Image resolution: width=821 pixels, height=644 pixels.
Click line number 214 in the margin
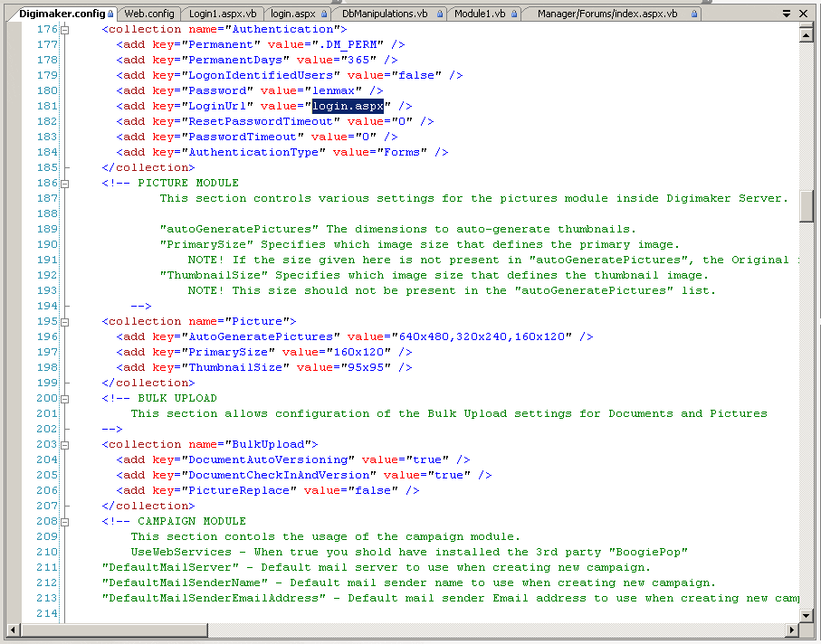pyautogui.click(x=46, y=613)
